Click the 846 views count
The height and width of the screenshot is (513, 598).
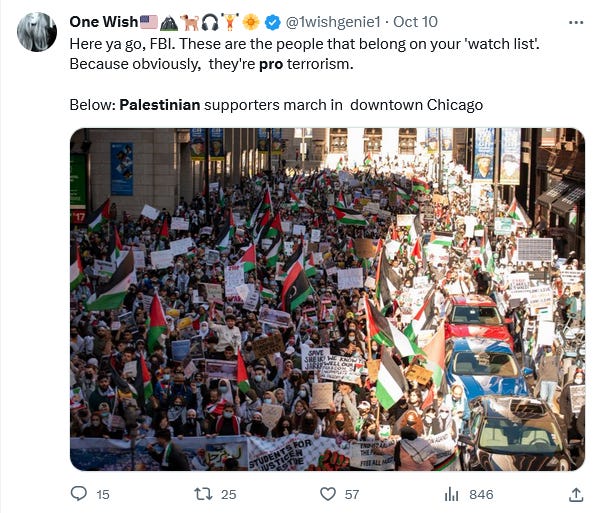tap(481, 495)
